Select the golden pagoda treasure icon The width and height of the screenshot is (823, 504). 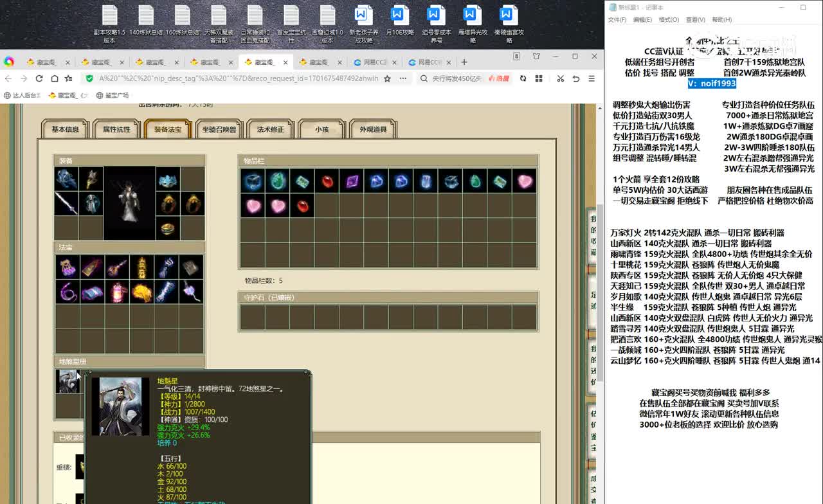[x=141, y=267]
